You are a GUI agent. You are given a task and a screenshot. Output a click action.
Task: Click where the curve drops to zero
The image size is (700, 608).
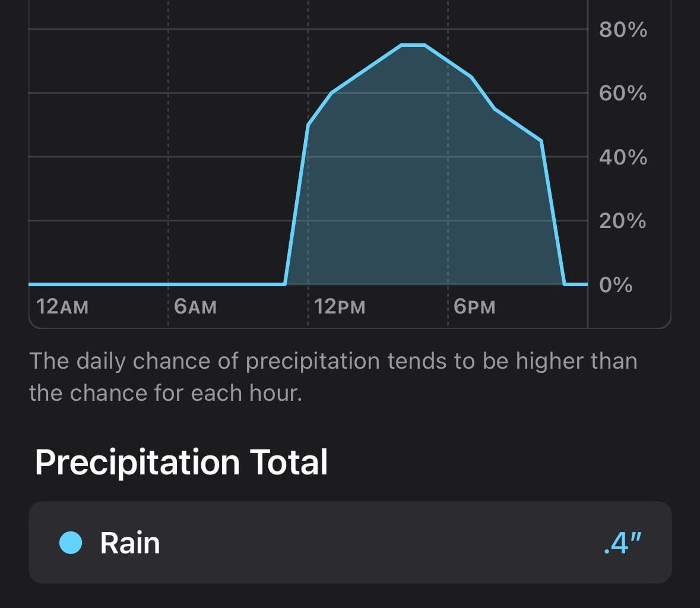coord(562,284)
